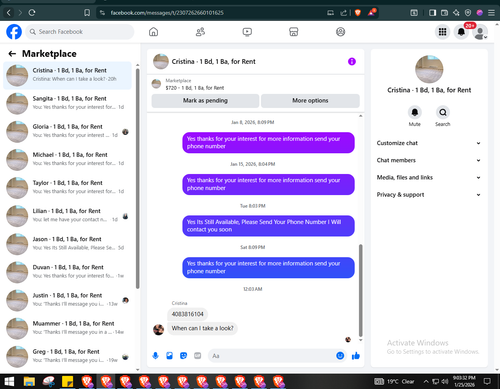500x389 pixels.
Task: Open Lilian conversation in list
Action: 67,216
